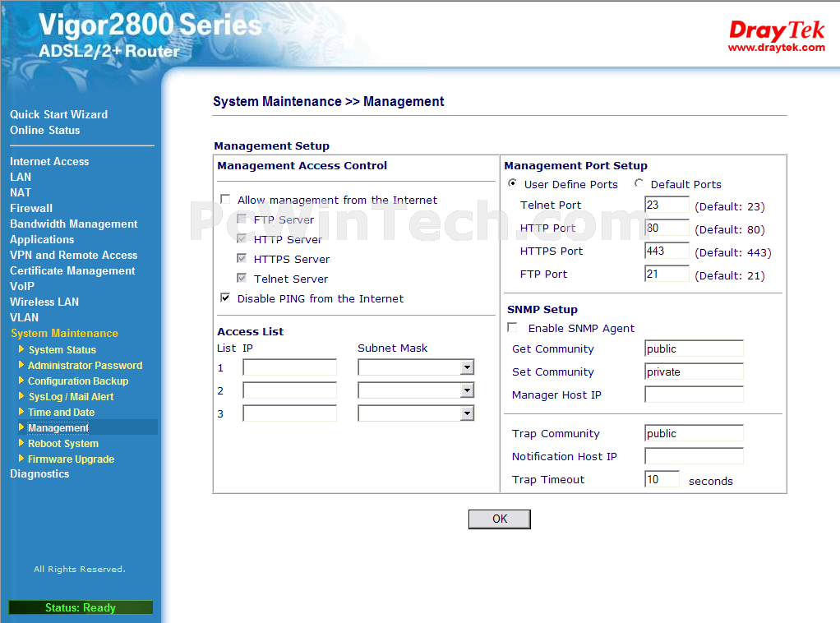Click the Trap Community field
This screenshot has height=623, width=840.
pyautogui.click(x=695, y=433)
